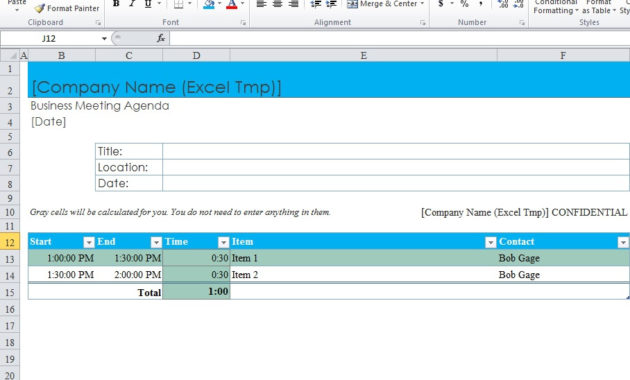Decrease the cell indent

click(x=315, y=4)
